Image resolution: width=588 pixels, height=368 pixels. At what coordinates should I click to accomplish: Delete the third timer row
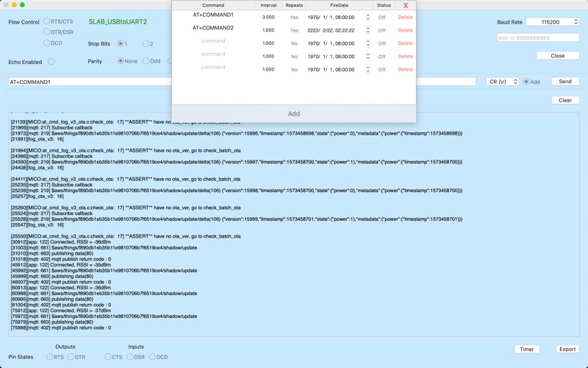pos(405,43)
